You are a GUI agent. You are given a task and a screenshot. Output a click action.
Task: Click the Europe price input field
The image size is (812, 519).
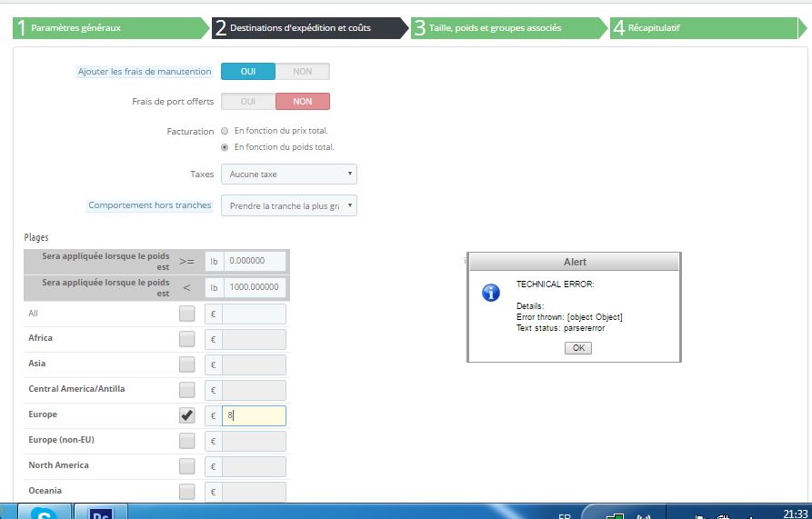(x=255, y=415)
